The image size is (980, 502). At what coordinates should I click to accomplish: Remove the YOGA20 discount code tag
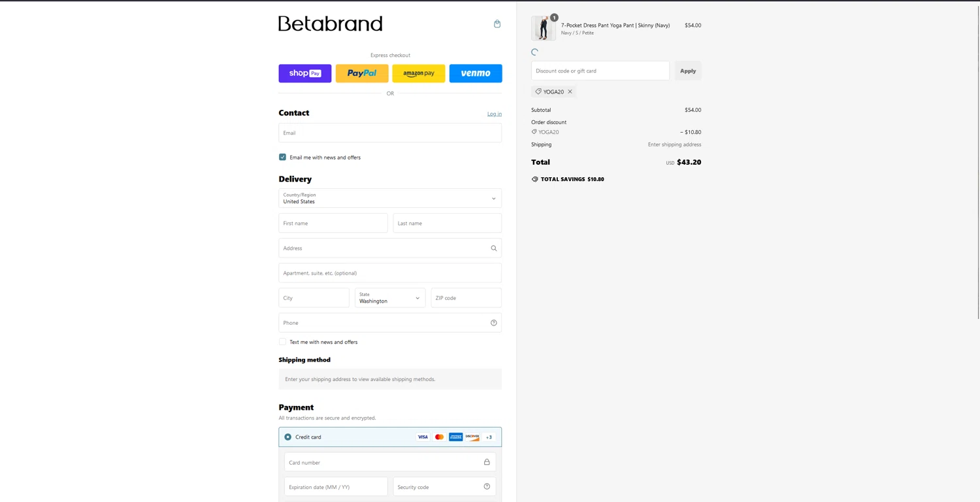(x=570, y=92)
